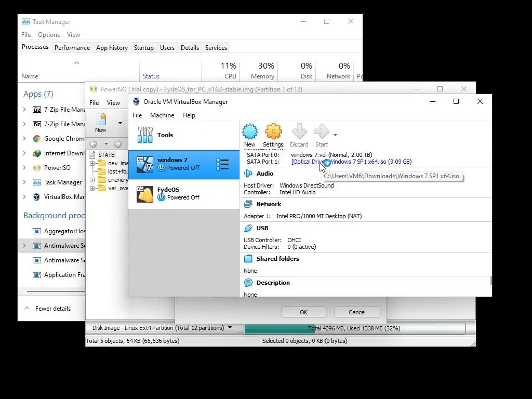The height and width of the screenshot is (399, 532).
Task: Collapse the Name column sort chevron in Task Manager
Action: pyautogui.click(x=77, y=63)
